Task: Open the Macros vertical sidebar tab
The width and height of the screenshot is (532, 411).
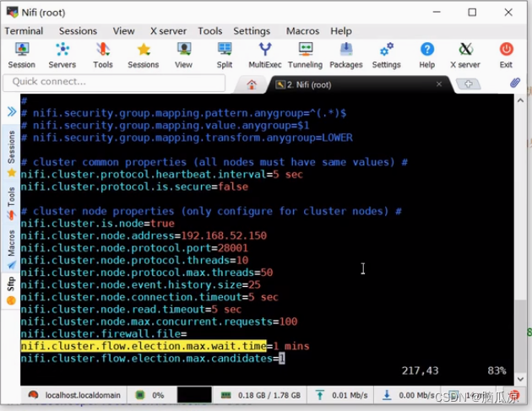Action: tap(12, 249)
